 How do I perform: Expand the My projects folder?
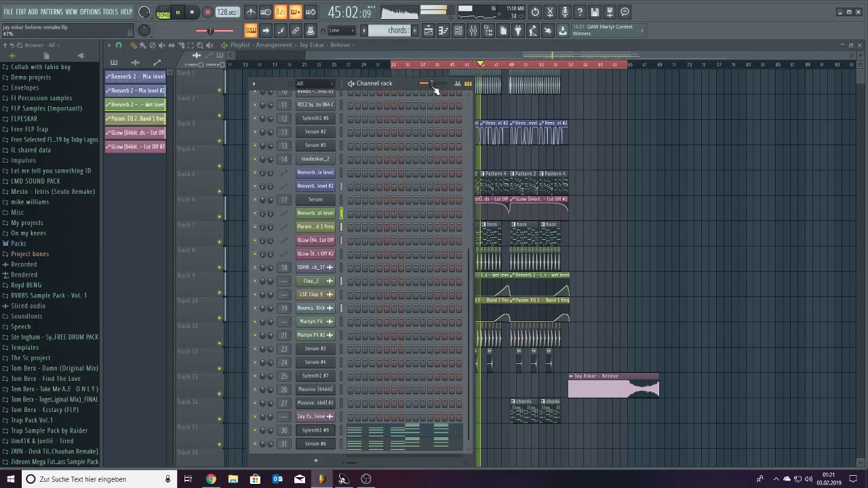(26, 223)
